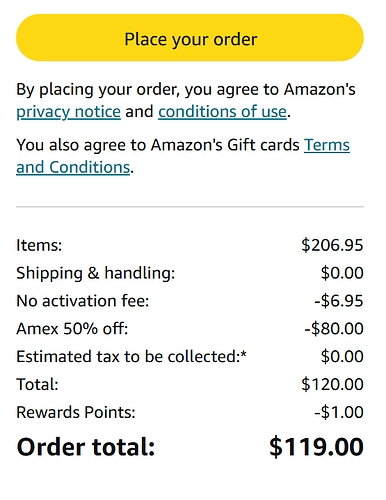Open the privacy notice link
The height and width of the screenshot is (500, 386).
(68, 112)
